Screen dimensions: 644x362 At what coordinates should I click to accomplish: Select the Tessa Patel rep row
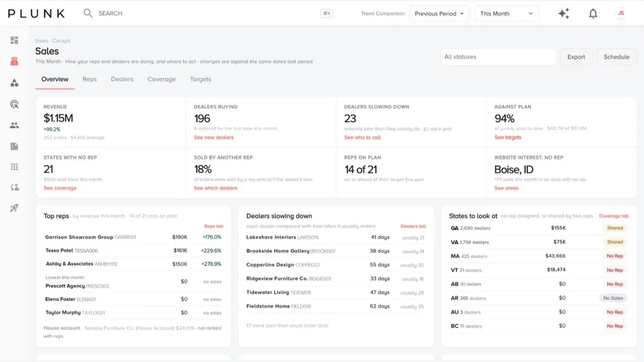coord(133,251)
